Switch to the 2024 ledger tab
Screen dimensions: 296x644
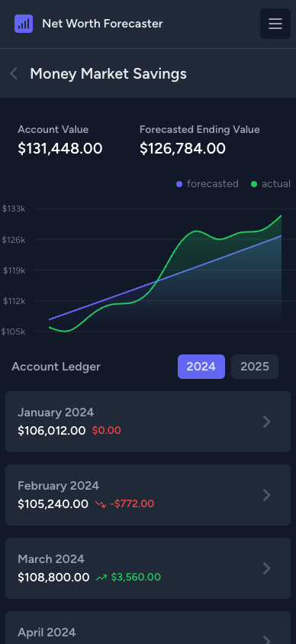click(x=201, y=367)
